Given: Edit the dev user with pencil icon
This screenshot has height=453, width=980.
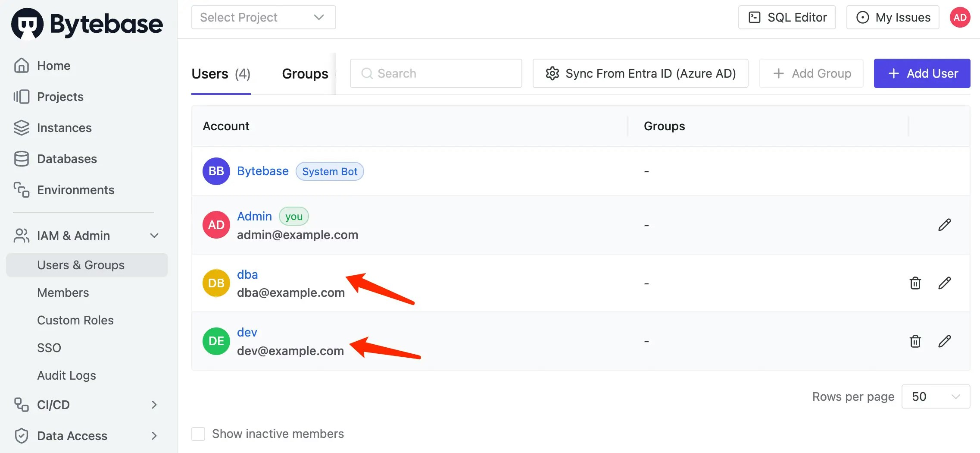Looking at the screenshot, I should (944, 341).
